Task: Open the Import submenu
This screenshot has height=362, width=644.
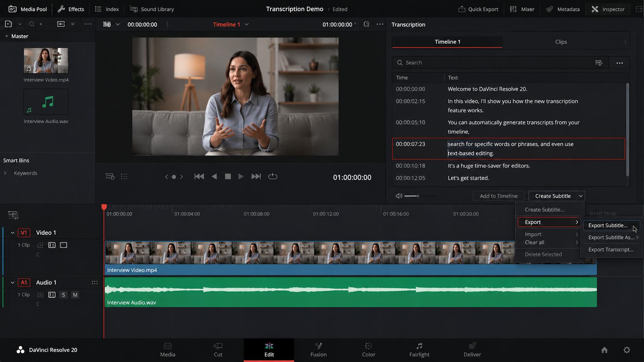Action: tap(549, 234)
